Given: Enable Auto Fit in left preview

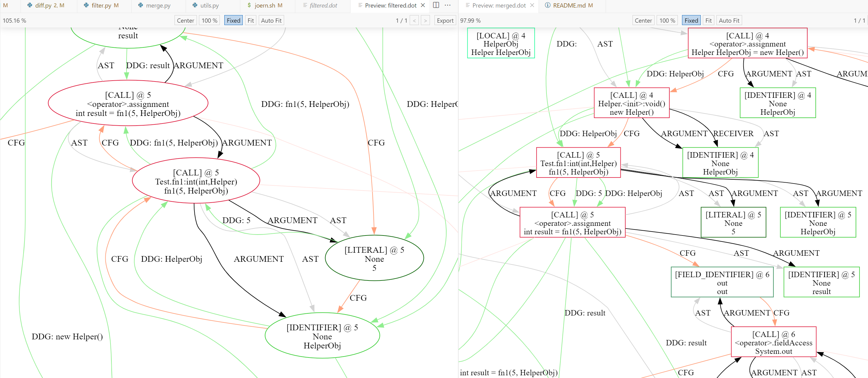Looking at the screenshot, I should coord(271,21).
